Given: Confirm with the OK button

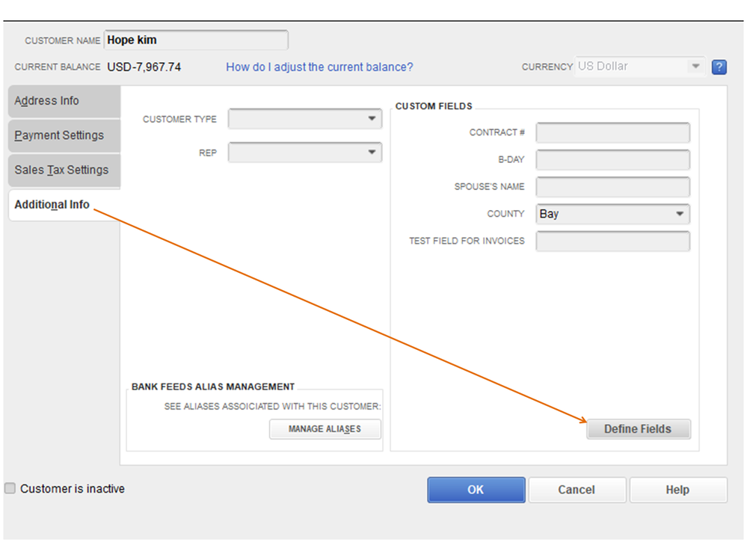Looking at the screenshot, I should pyautogui.click(x=476, y=490).
